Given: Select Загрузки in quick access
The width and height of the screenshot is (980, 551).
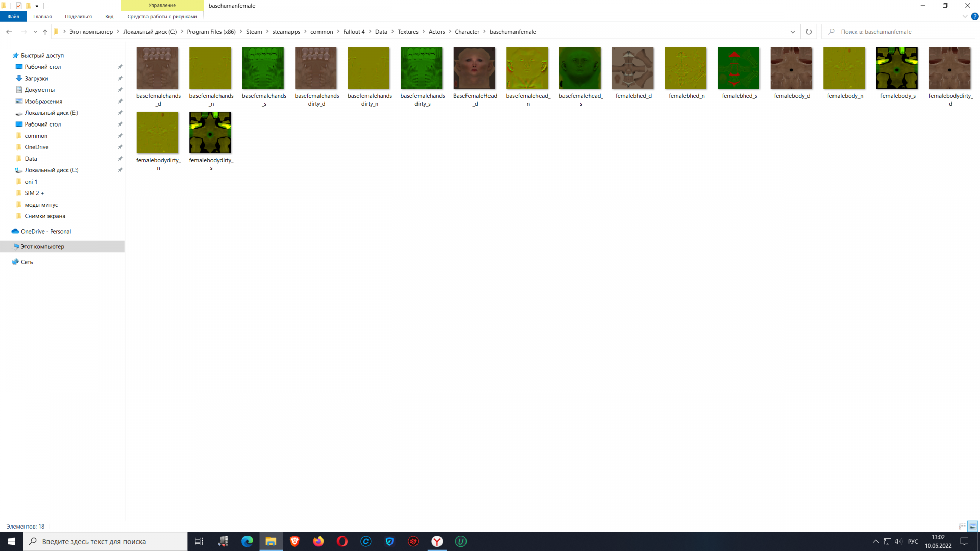Looking at the screenshot, I should pyautogui.click(x=36, y=78).
